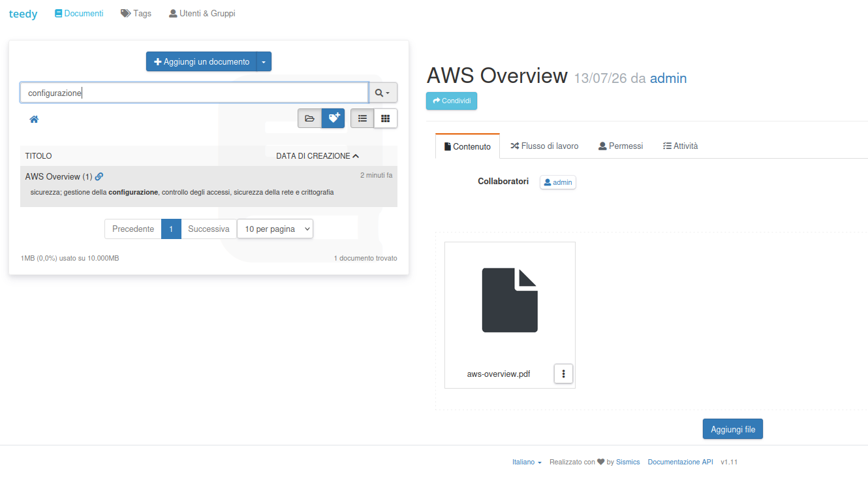Switch to grid view layout

pos(385,118)
